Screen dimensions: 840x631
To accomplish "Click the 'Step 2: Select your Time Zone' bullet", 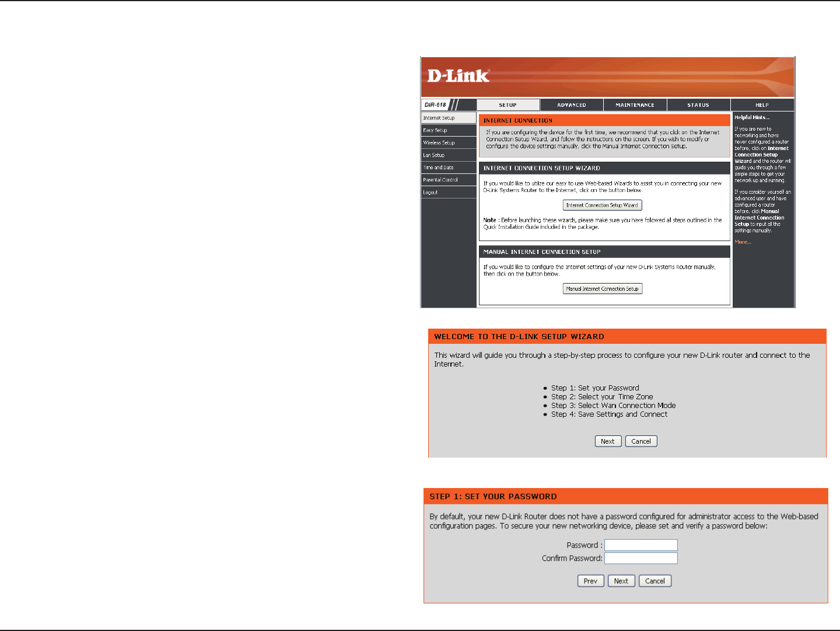I will pos(602,397).
